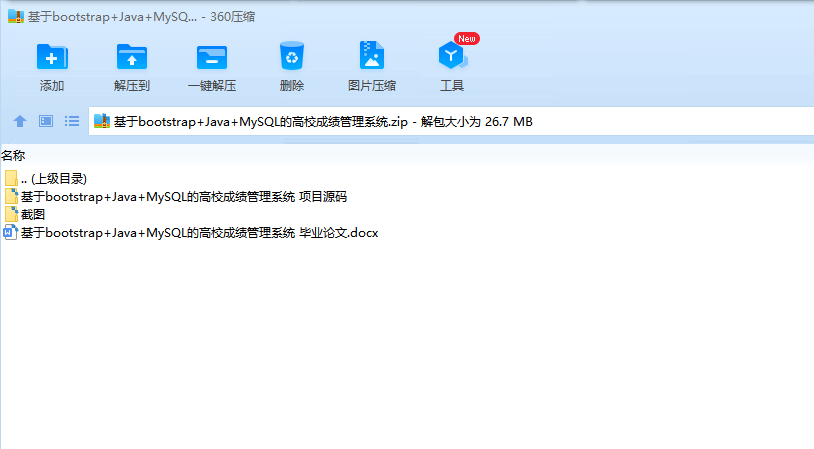Click the 一键解压 one-click extract icon
The width and height of the screenshot is (814, 449).
click(x=212, y=57)
